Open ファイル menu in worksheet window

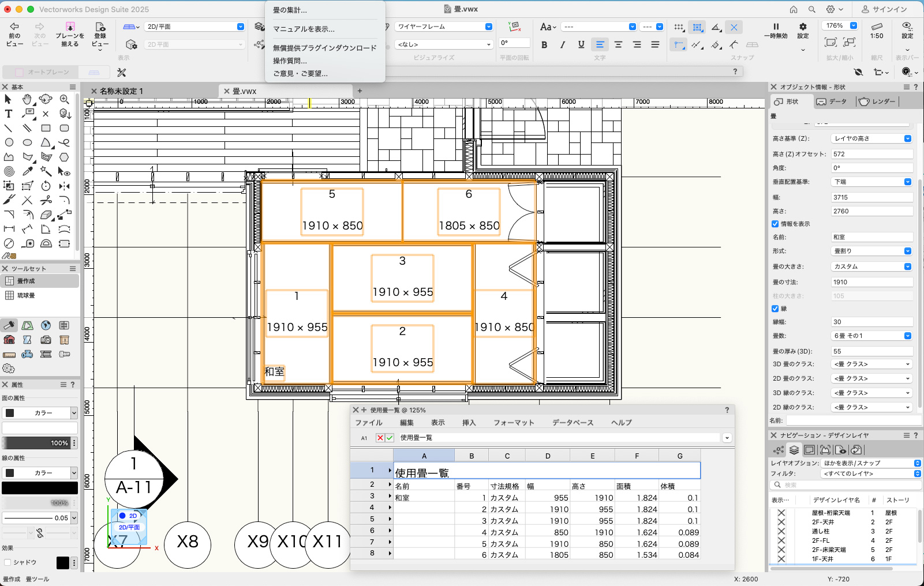pos(369,423)
